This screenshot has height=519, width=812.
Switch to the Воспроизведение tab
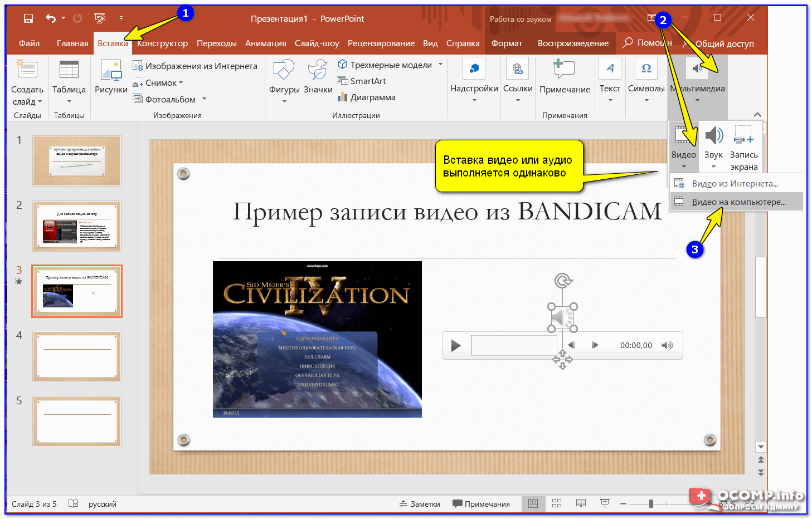click(x=573, y=43)
